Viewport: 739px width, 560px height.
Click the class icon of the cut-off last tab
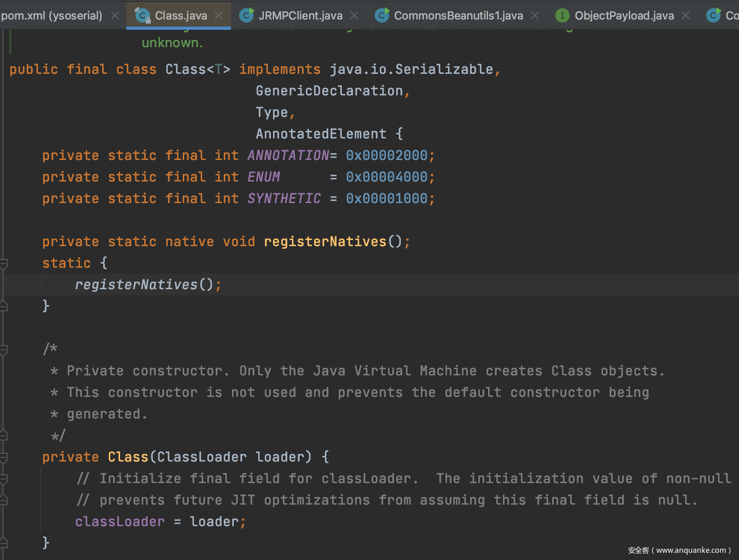(x=713, y=15)
